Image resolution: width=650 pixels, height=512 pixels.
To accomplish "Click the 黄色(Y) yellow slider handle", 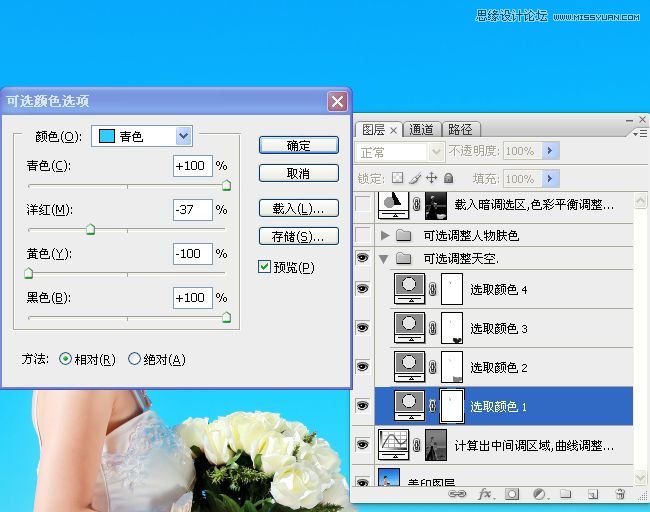I will pos(29,273).
